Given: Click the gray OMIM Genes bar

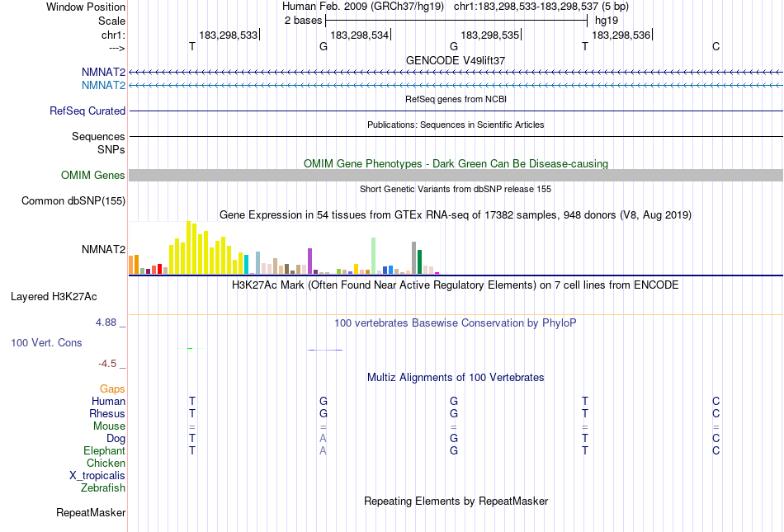Looking at the screenshot, I should click(456, 176).
